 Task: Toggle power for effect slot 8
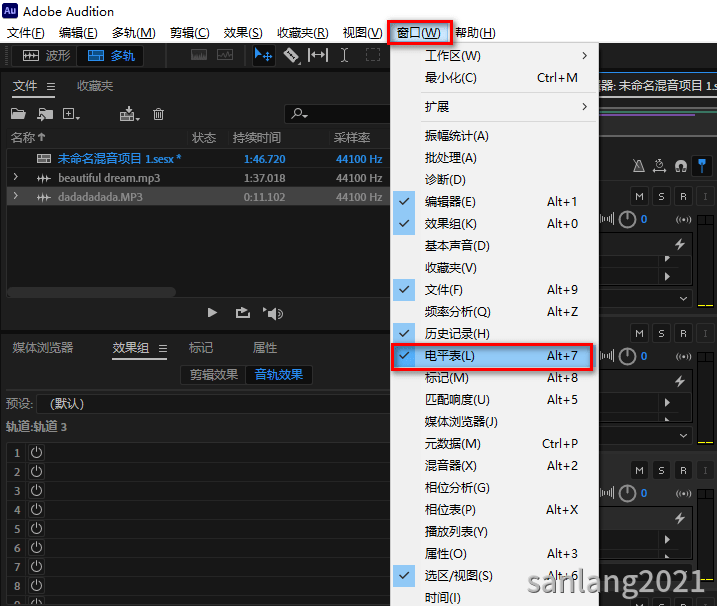pos(36,585)
